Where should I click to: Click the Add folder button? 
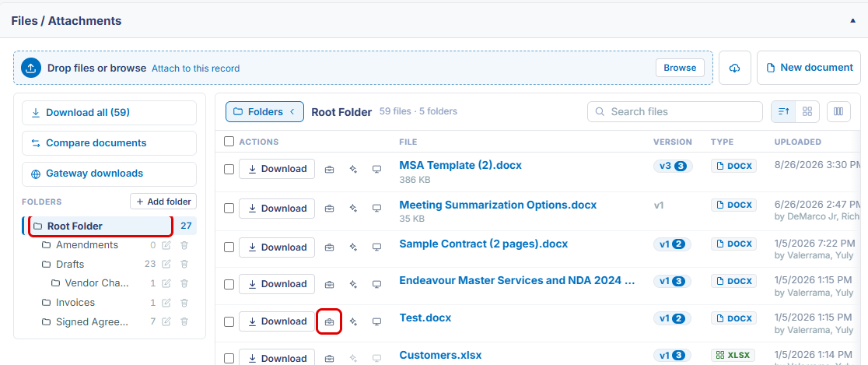163,202
